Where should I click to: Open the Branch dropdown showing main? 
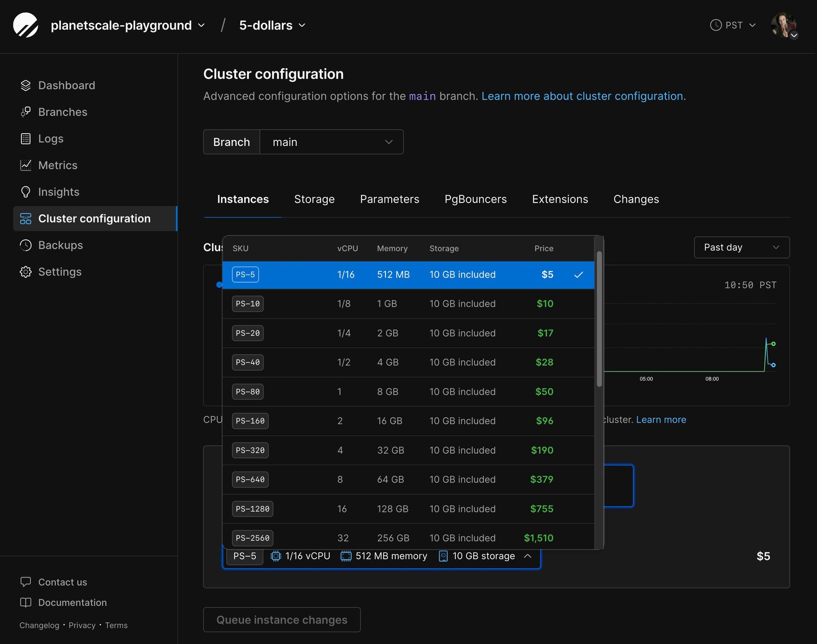(331, 142)
